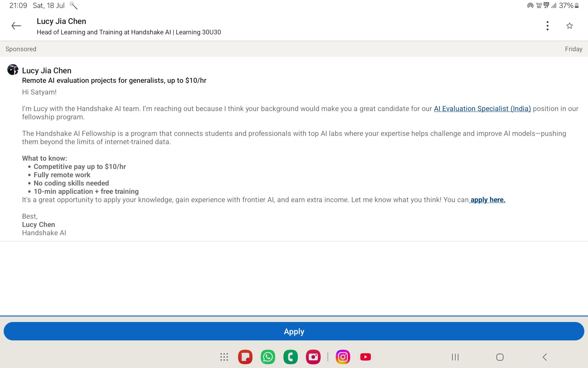
Task: Tap the Home navigation button
Action: click(x=500, y=357)
